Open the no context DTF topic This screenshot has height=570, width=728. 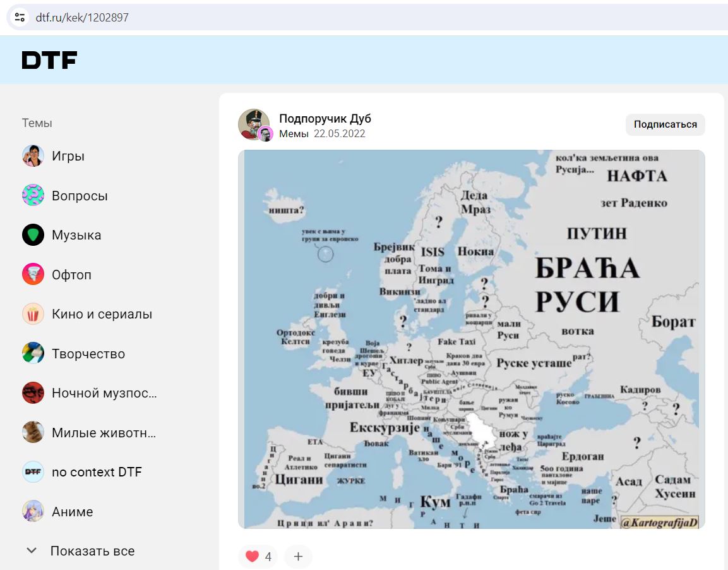97,472
